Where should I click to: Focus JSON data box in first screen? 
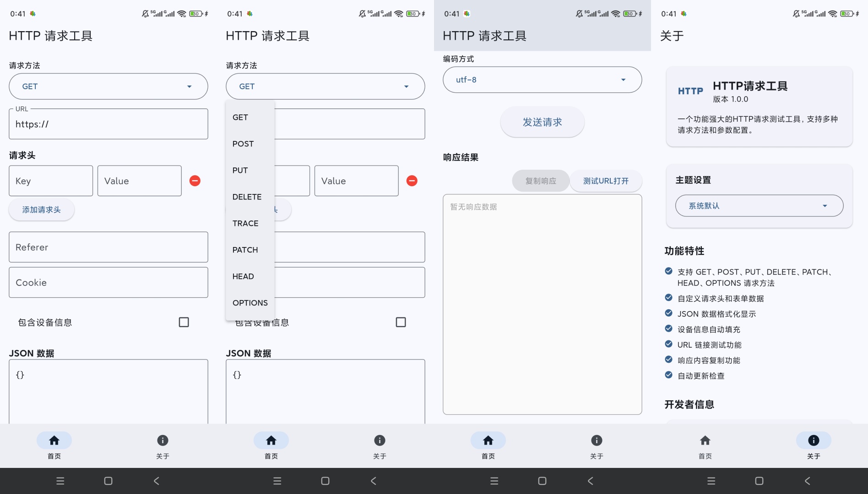108,392
